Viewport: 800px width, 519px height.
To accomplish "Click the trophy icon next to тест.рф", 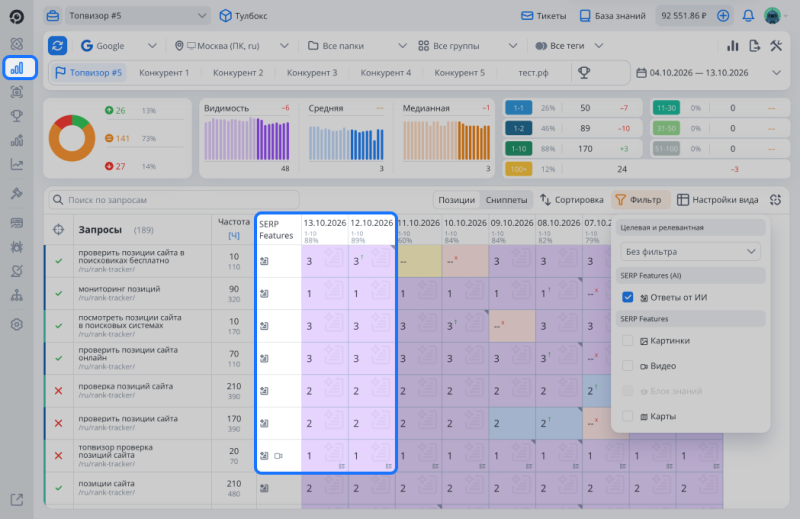I will point(584,72).
